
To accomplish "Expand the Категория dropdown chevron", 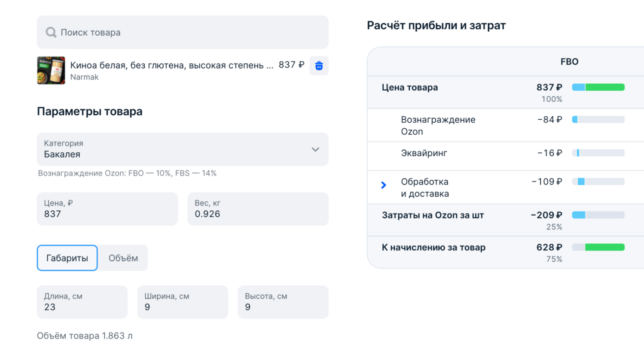I will pyautogui.click(x=315, y=149).
